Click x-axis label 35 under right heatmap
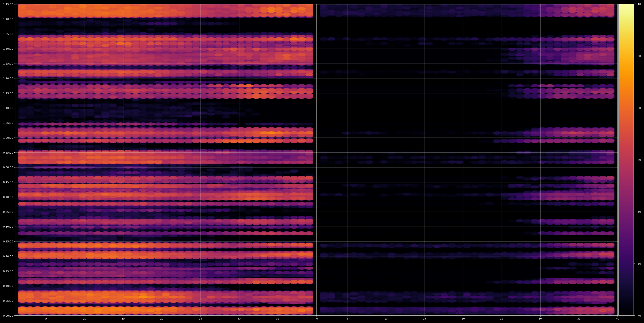 (579, 319)
